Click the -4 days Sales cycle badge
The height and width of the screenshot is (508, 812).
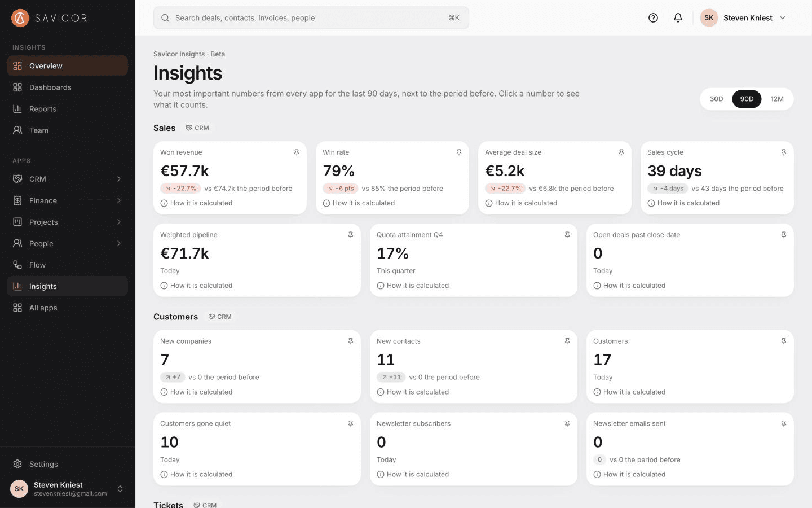point(668,189)
